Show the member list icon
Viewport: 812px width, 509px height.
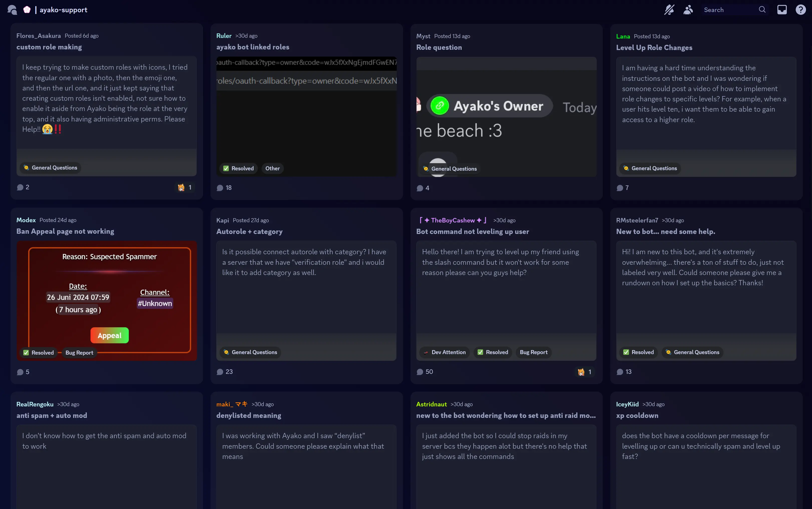click(x=688, y=10)
